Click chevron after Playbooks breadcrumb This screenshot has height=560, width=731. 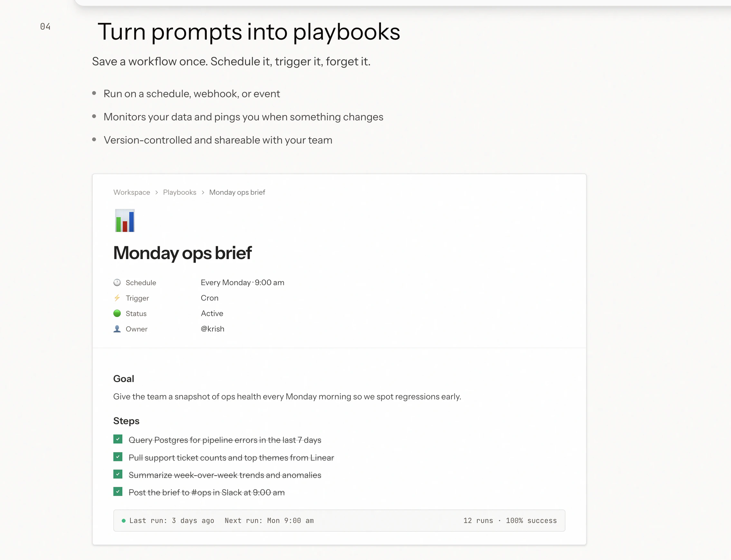coord(203,193)
